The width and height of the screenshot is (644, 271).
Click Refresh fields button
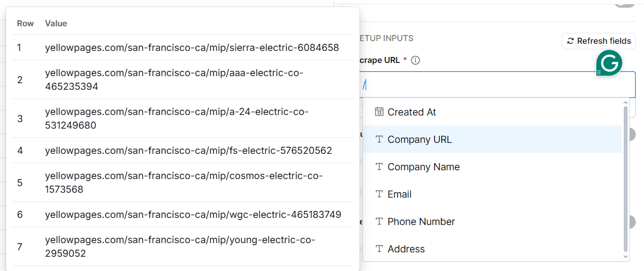click(599, 41)
